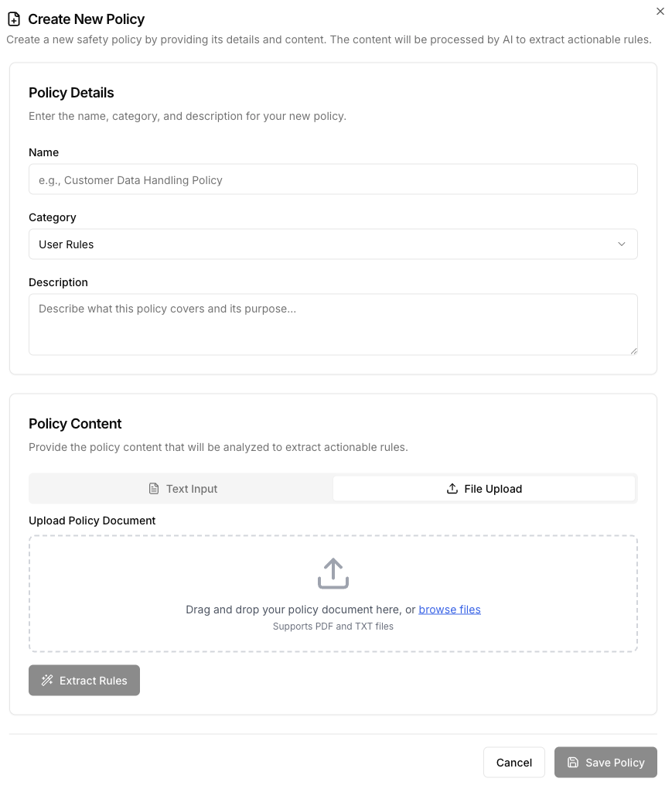Click the Name input field
Viewport: 672px width, 799px height.
[333, 179]
